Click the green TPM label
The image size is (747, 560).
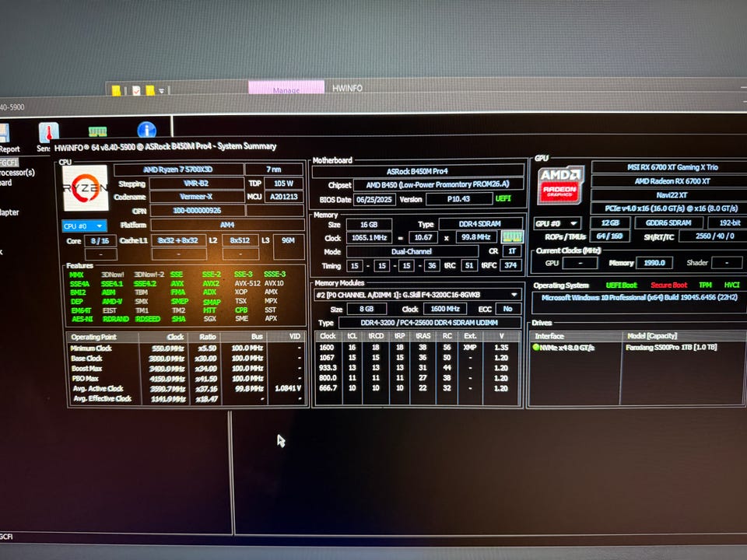[705, 285]
